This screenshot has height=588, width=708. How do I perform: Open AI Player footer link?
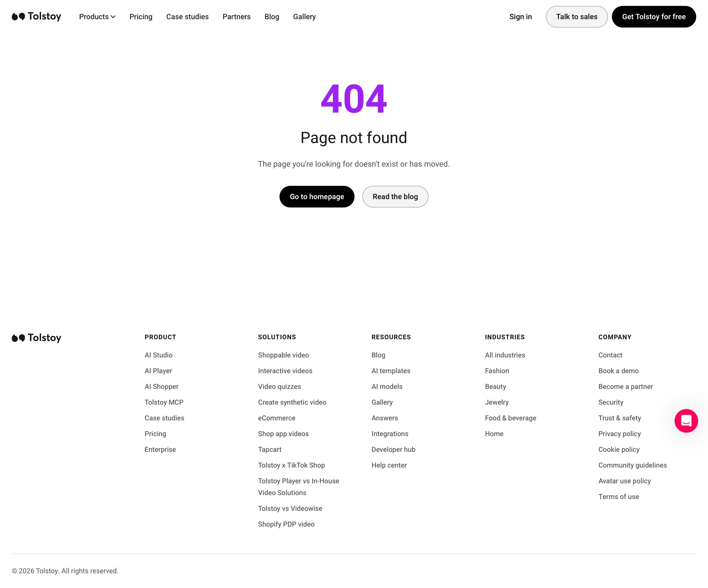pos(159,371)
